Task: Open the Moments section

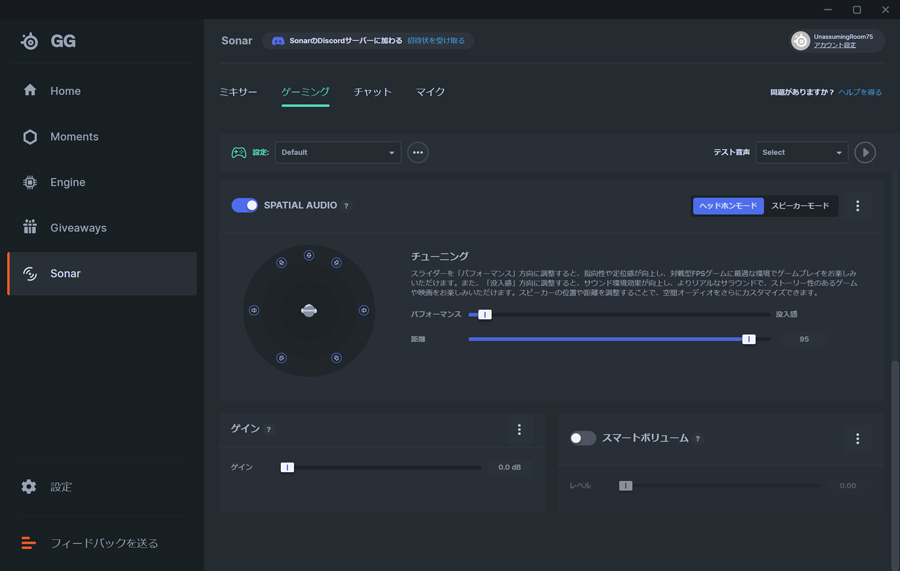Action: pyautogui.click(x=102, y=137)
